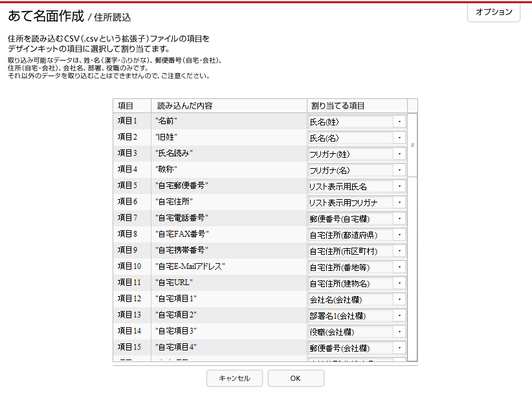Click the 割り当てる項目 column header
Screen dimensions: 532x397
click(357, 106)
